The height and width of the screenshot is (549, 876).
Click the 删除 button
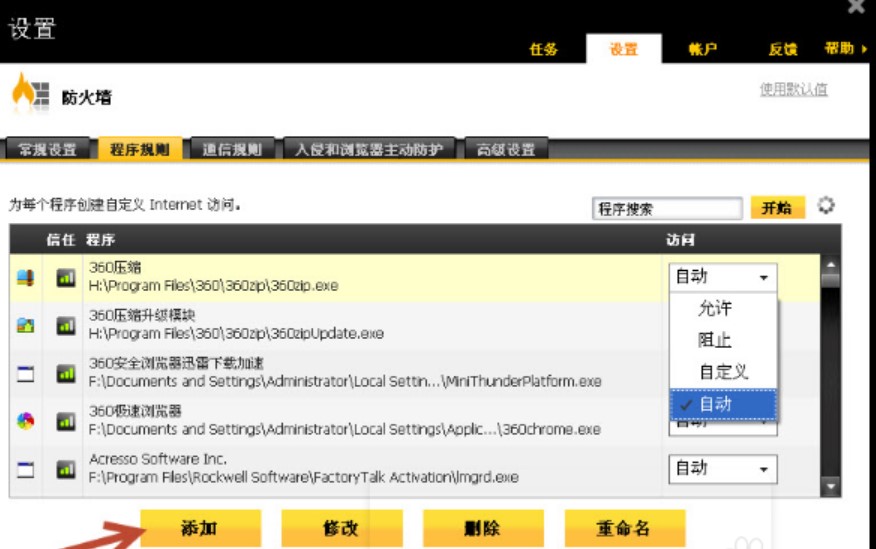pos(483,528)
